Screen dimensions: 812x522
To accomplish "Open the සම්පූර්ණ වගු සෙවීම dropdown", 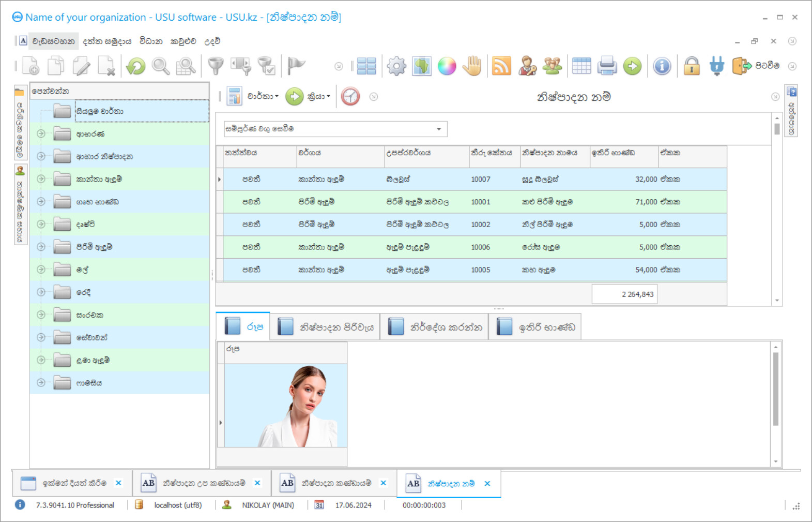I will point(438,129).
